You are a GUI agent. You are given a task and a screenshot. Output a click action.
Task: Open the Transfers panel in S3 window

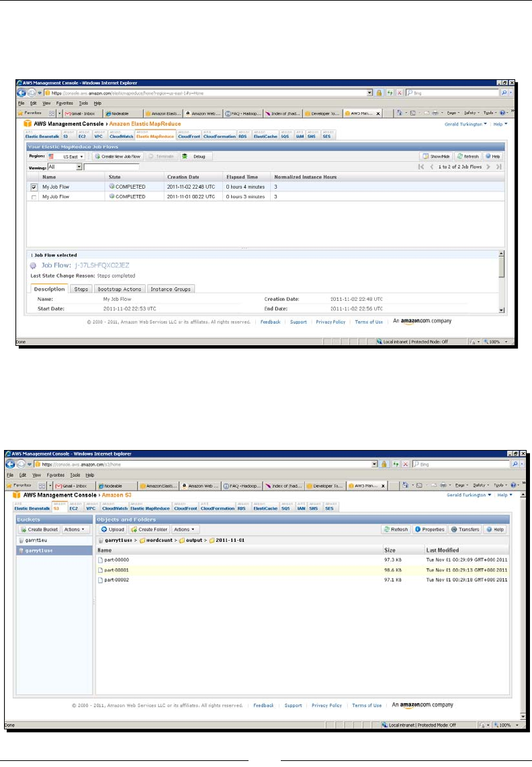point(465,529)
